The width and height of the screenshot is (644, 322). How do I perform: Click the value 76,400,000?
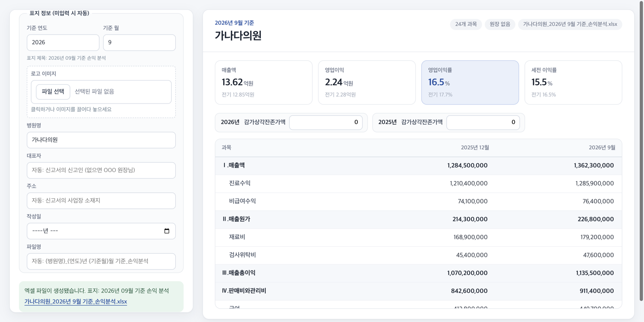pyautogui.click(x=598, y=201)
